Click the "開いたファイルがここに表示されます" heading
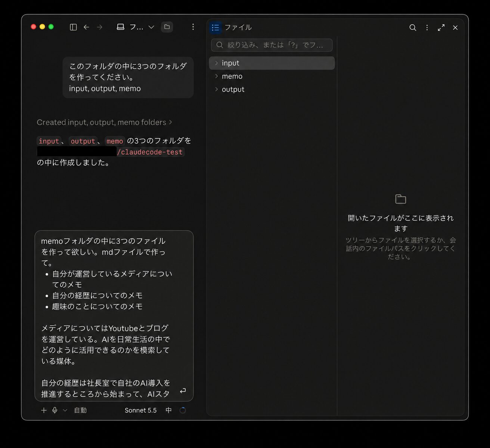This screenshot has height=448, width=490. [401, 223]
